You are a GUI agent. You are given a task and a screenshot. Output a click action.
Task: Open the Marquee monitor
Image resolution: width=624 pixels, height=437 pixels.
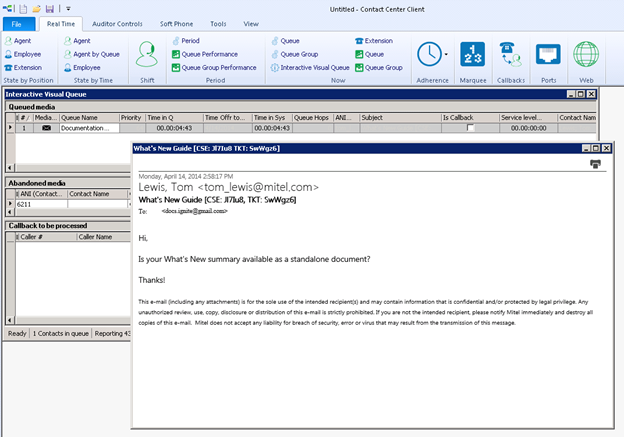pyautogui.click(x=473, y=54)
